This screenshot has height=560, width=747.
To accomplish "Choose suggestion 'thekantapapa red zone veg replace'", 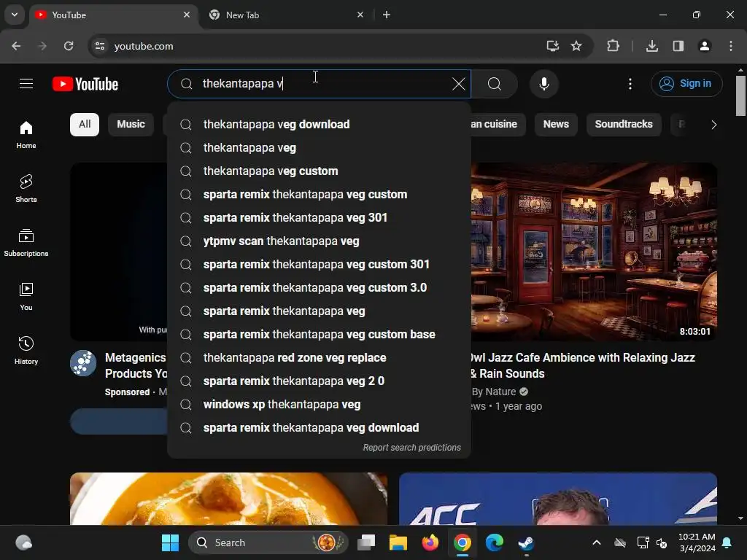I will tap(320, 357).
